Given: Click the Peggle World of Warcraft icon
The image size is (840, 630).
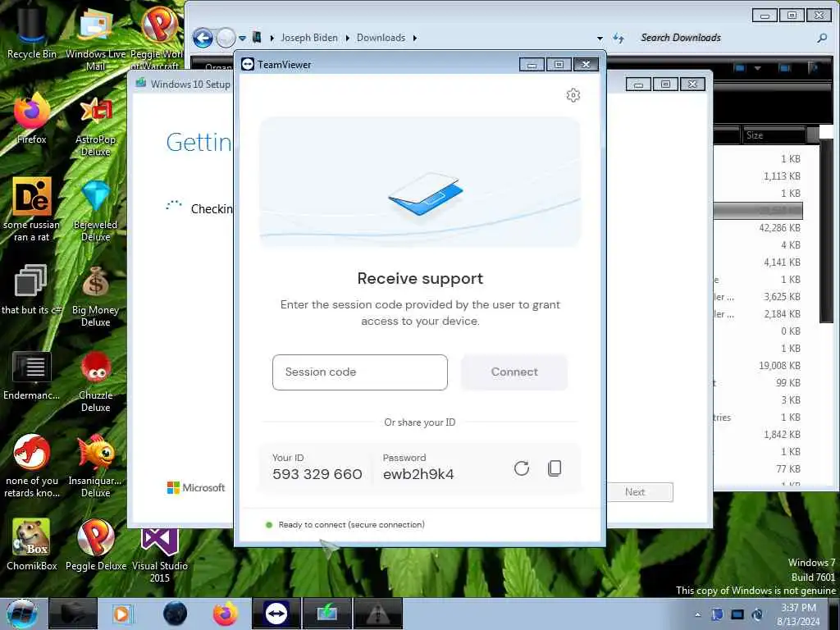Looking at the screenshot, I should pos(158,39).
